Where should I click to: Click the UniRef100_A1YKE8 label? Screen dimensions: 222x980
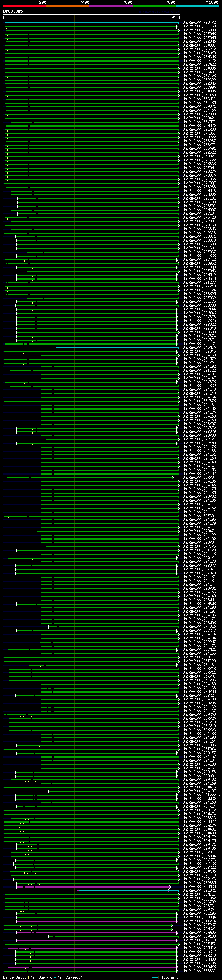pyautogui.click(x=199, y=940)
